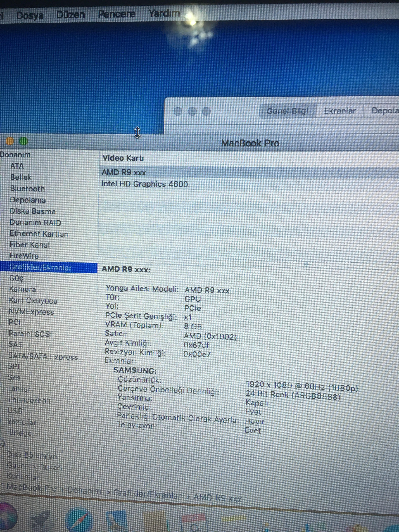Select SAS in the sidebar

click(15, 344)
